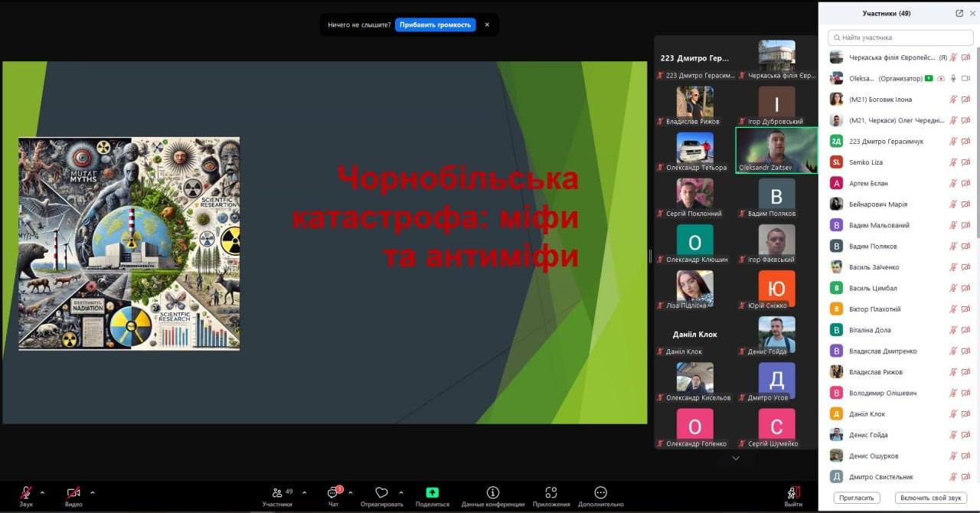
Task: Dismiss the Ничего не слышите notification
Action: click(487, 25)
